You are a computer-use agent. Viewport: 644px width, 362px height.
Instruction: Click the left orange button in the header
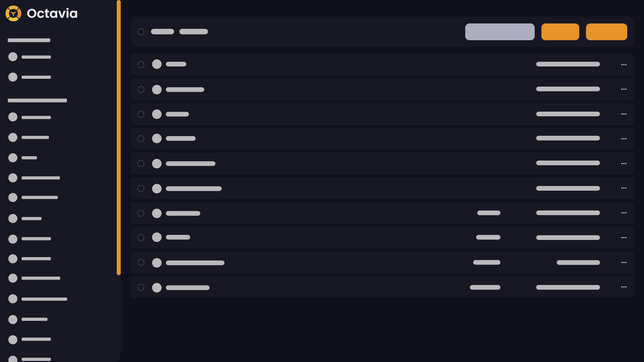tap(560, 32)
